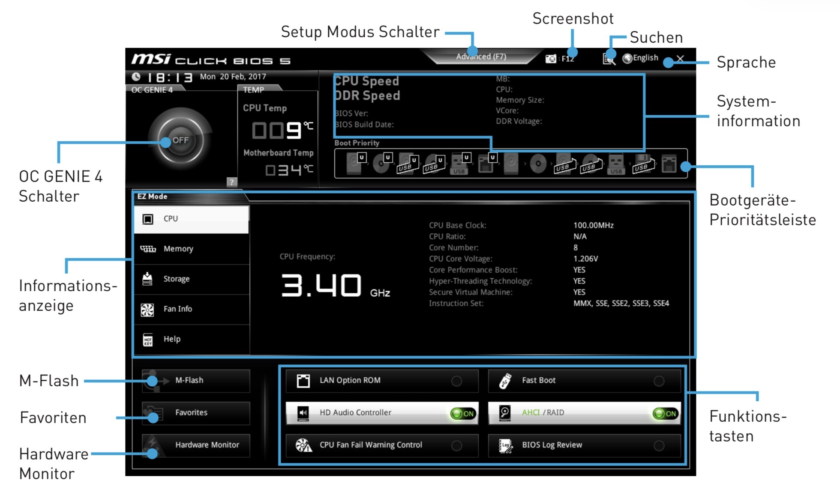Click the 3.40 GHz CPU frequency value

pyautogui.click(x=336, y=286)
